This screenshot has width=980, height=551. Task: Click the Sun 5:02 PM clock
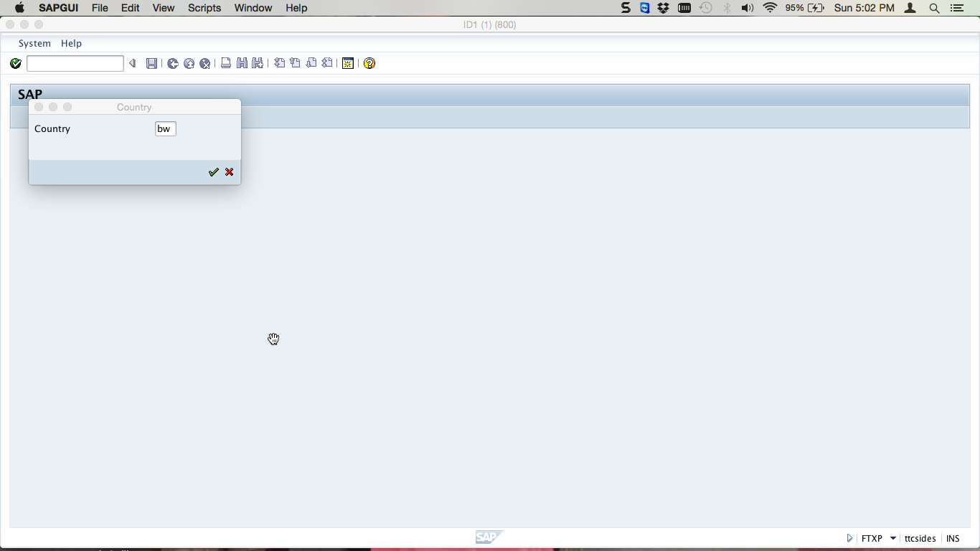click(x=864, y=8)
